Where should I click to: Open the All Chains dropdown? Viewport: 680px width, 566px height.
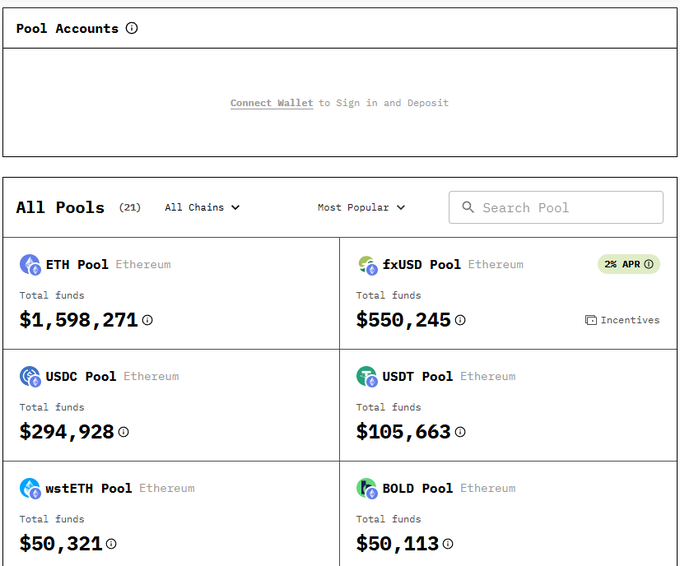pyautogui.click(x=202, y=208)
